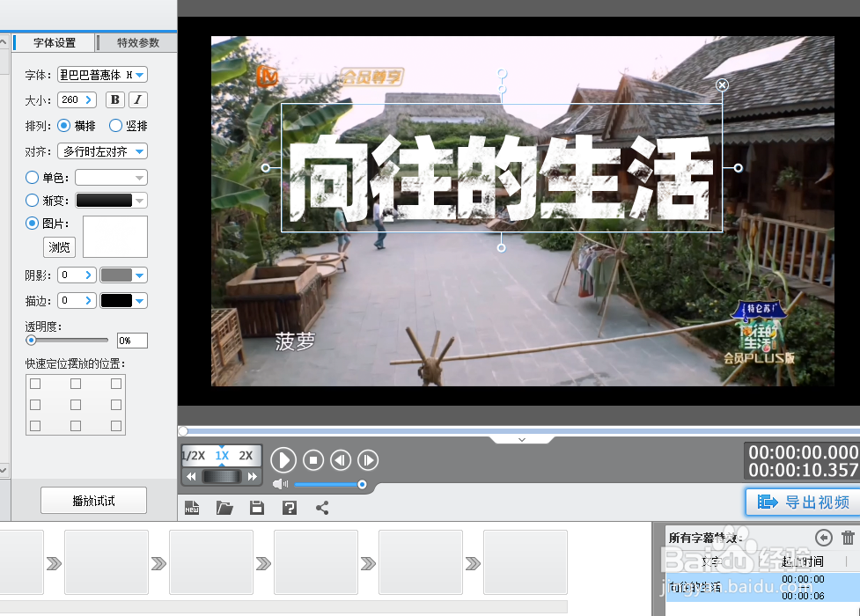Mute audio with the speaker icon
The image size is (860, 616).
(x=280, y=484)
